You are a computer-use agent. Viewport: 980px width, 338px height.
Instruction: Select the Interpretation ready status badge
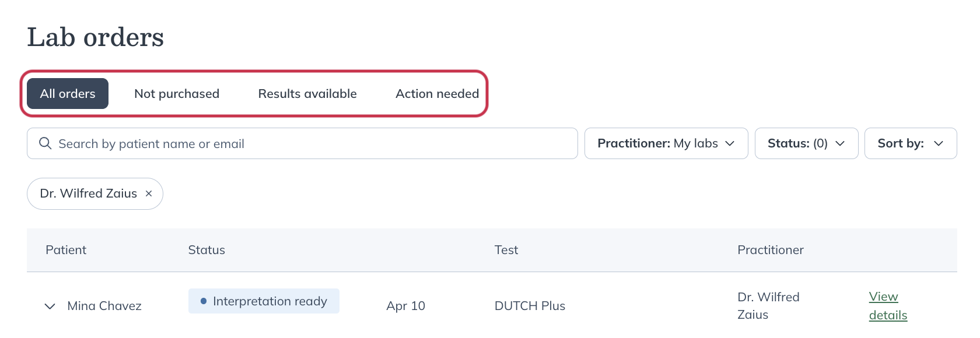(x=264, y=301)
